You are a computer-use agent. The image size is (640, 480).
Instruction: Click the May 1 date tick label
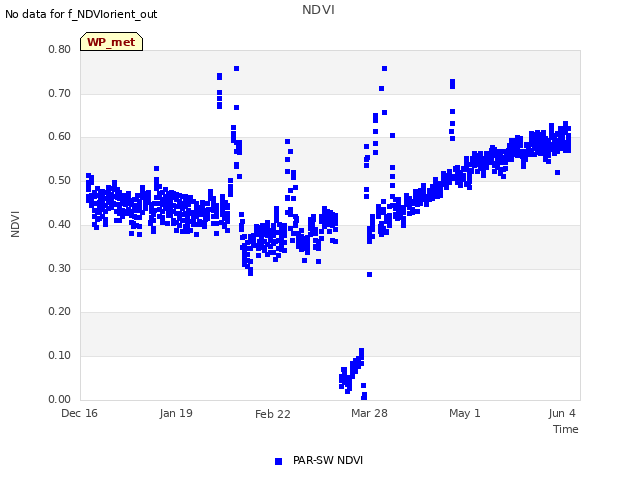[x=465, y=413]
